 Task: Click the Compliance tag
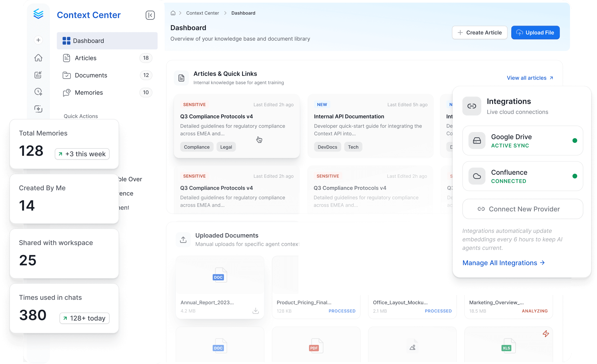(196, 147)
